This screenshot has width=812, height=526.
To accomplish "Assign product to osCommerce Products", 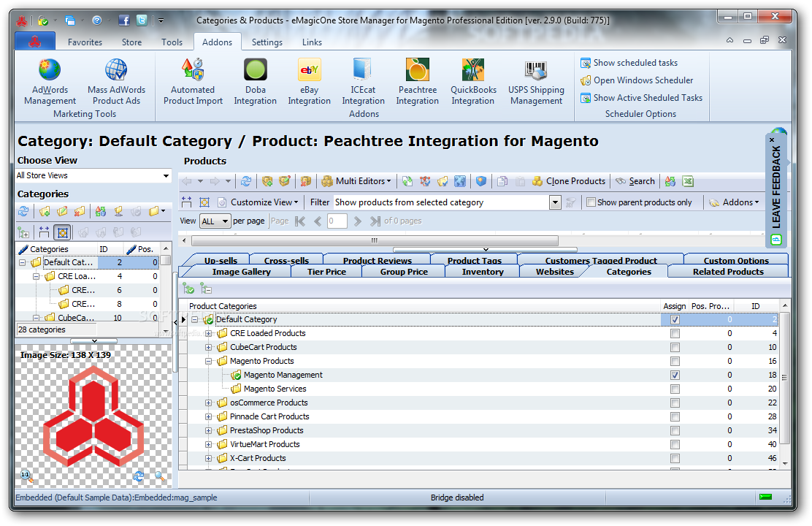I will tap(675, 403).
